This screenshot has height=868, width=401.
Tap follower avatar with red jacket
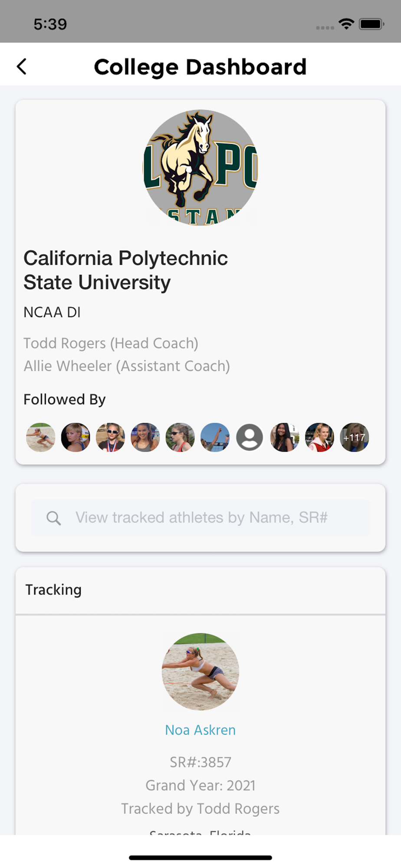click(319, 437)
